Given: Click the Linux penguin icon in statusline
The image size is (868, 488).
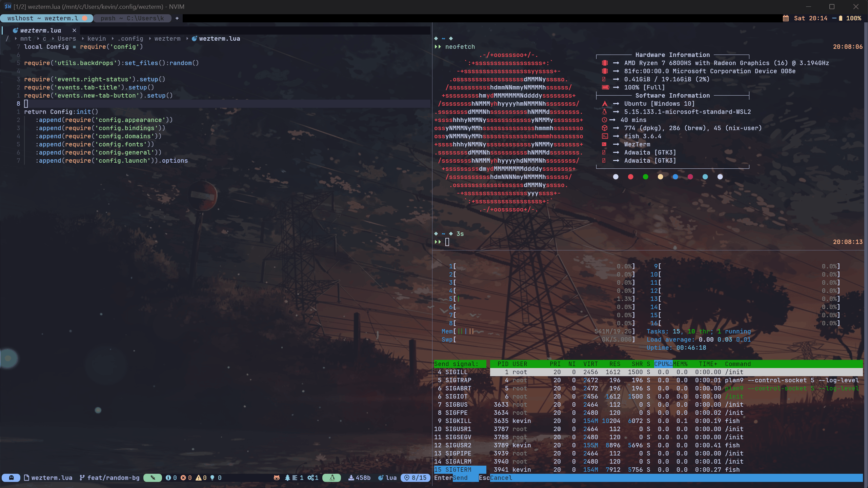Looking at the screenshot, I should pyautogui.click(x=332, y=478).
